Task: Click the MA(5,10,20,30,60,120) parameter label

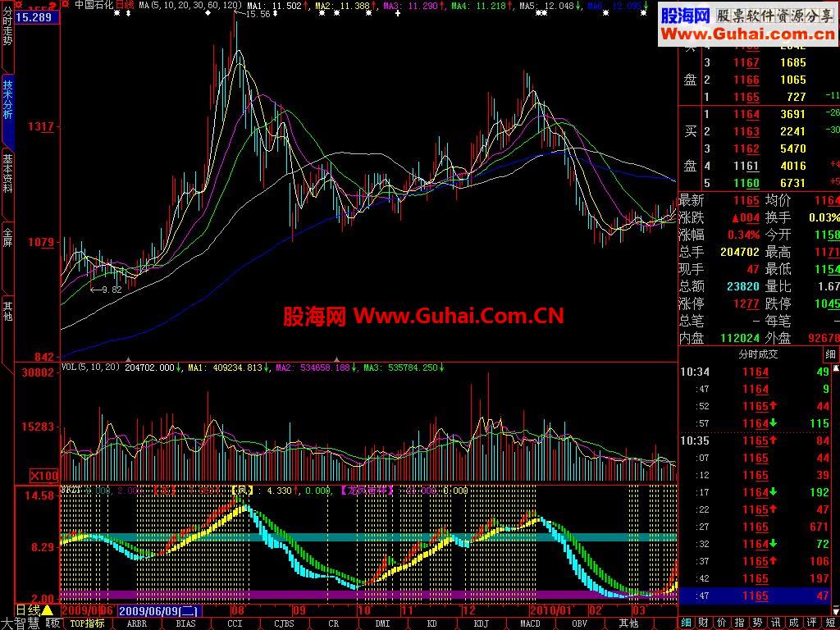Action: pos(190,6)
